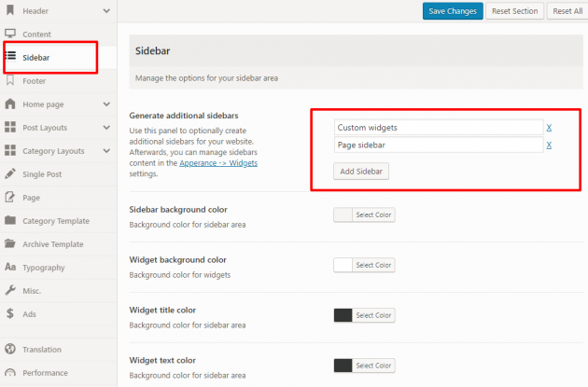Click the Custom widgets text field
Viewport: 588px width, 387px height.
click(439, 128)
